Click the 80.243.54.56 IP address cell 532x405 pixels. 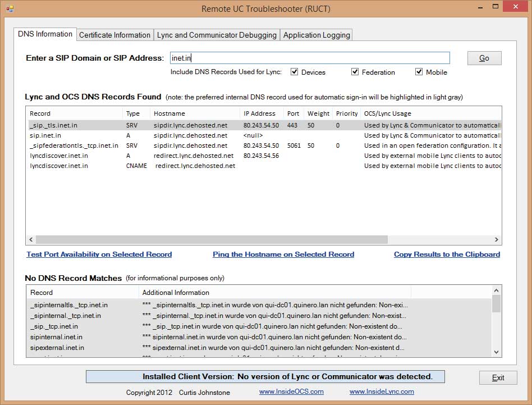[x=261, y=156]
